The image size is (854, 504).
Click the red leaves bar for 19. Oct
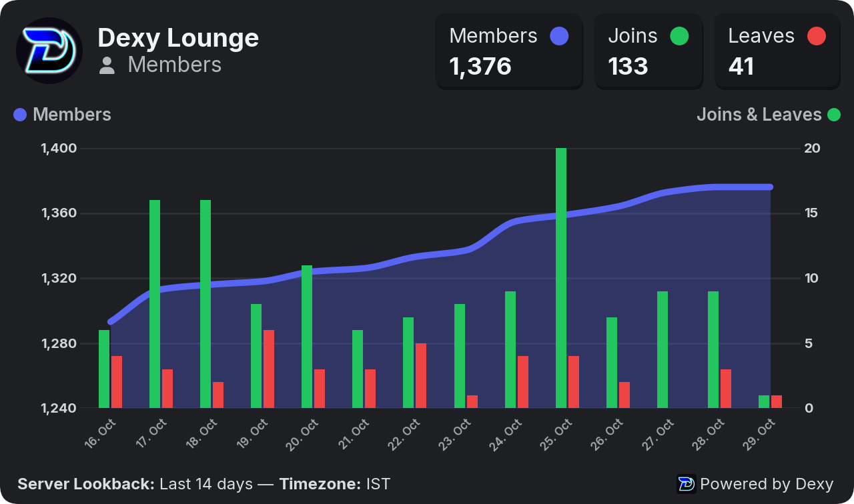(x=269, y=369)
